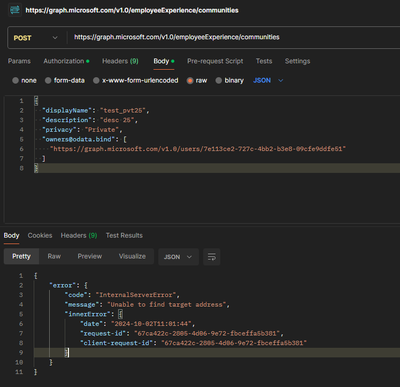Select the none body type radio
Screen dimensions: 400x387
pyautogui.click(x=24, y=80)
